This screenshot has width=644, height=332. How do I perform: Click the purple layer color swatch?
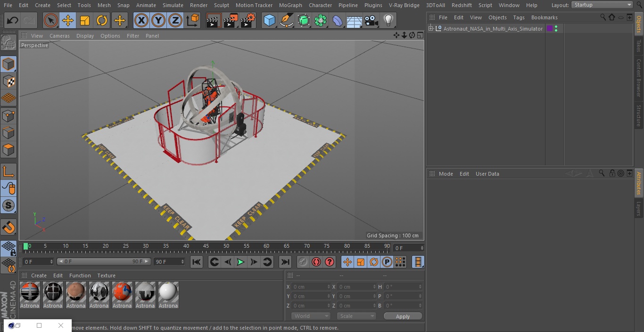tap(550, 29)
